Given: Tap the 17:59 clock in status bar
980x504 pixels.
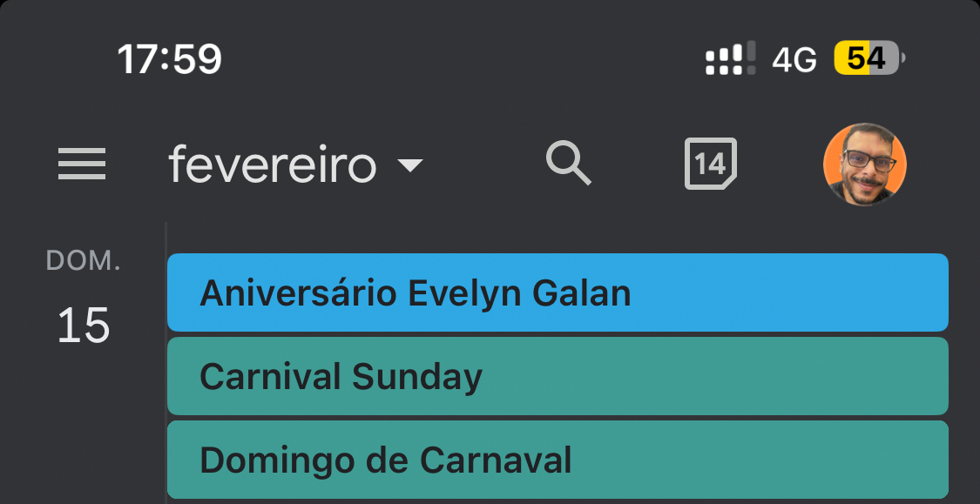Looking at the screenshot, I should [170, 59].
